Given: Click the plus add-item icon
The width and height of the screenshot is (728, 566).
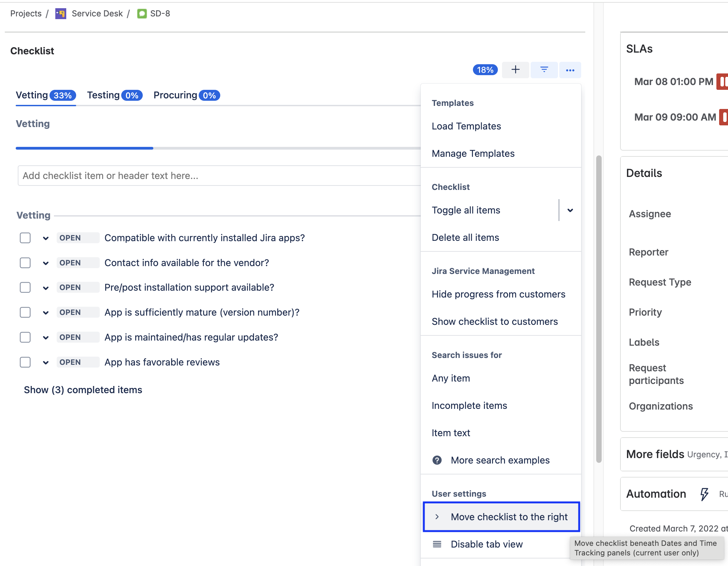Looking at the screenshot, I should 515,70.
